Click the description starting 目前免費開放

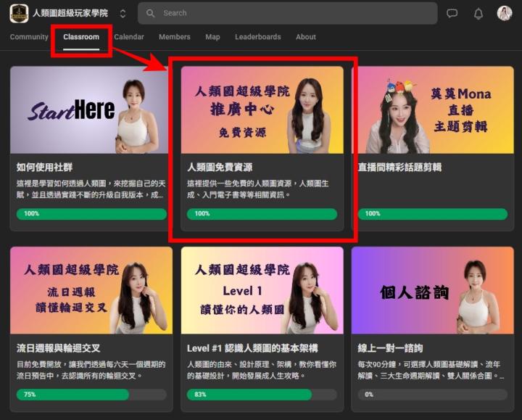click(x=91, y=370)
